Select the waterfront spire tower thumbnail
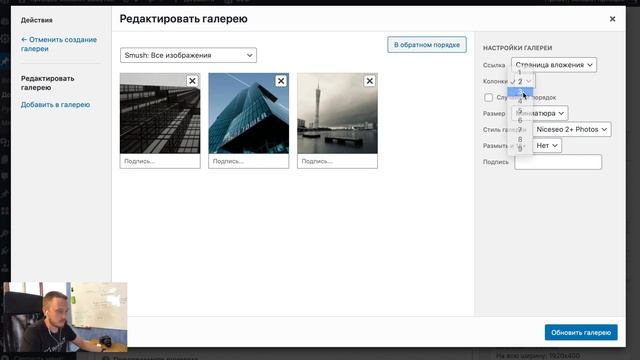640x360 pixels. click(x=337, y=113)
